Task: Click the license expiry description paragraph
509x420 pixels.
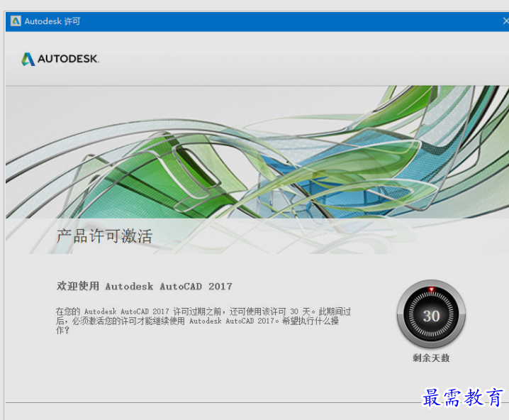Action: point(203,321)
